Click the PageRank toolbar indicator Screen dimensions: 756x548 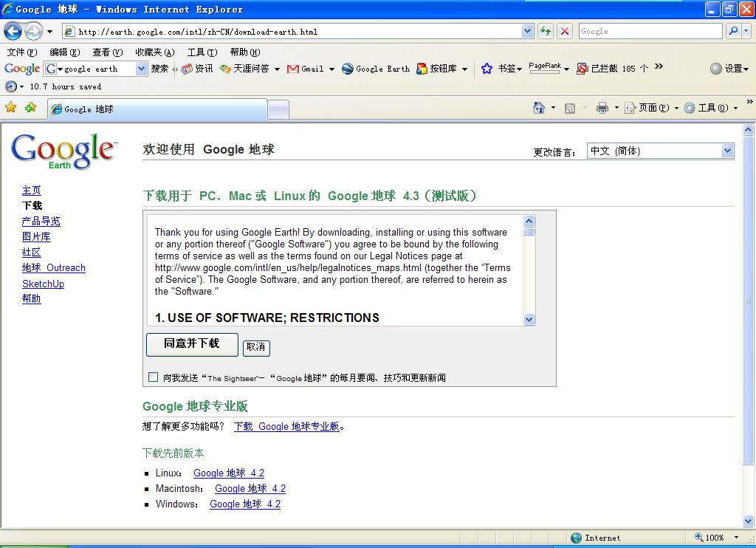point(545,67)
